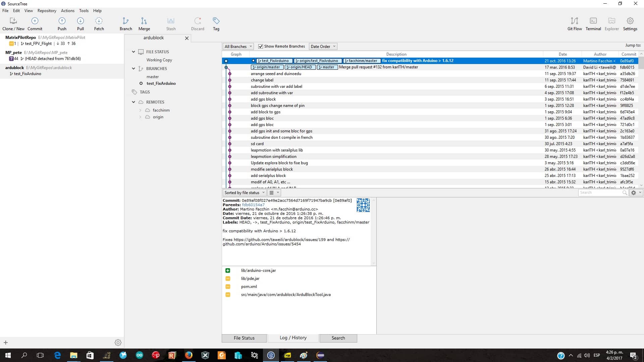
Task: Select the ArduBlockTool.java file
Action: 286,295
